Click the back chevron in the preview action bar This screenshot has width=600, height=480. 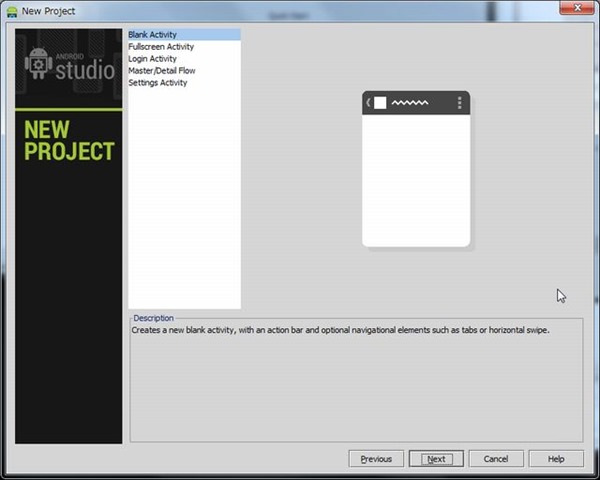[368, 103]
